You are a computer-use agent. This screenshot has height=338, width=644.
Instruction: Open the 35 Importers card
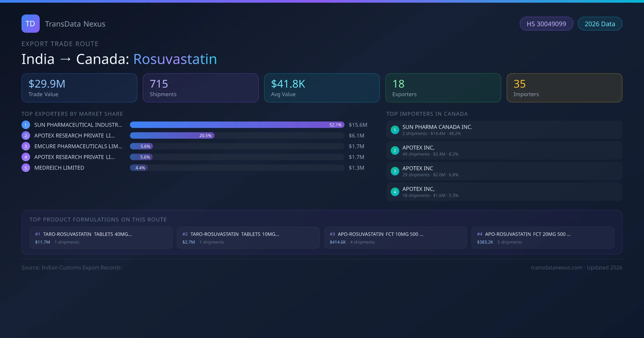564,88
